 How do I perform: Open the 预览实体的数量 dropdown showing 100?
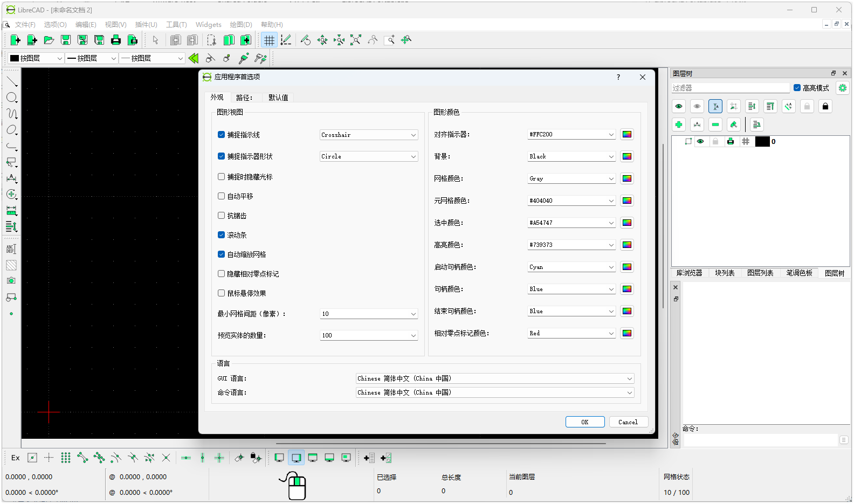(x=369, y=335)
